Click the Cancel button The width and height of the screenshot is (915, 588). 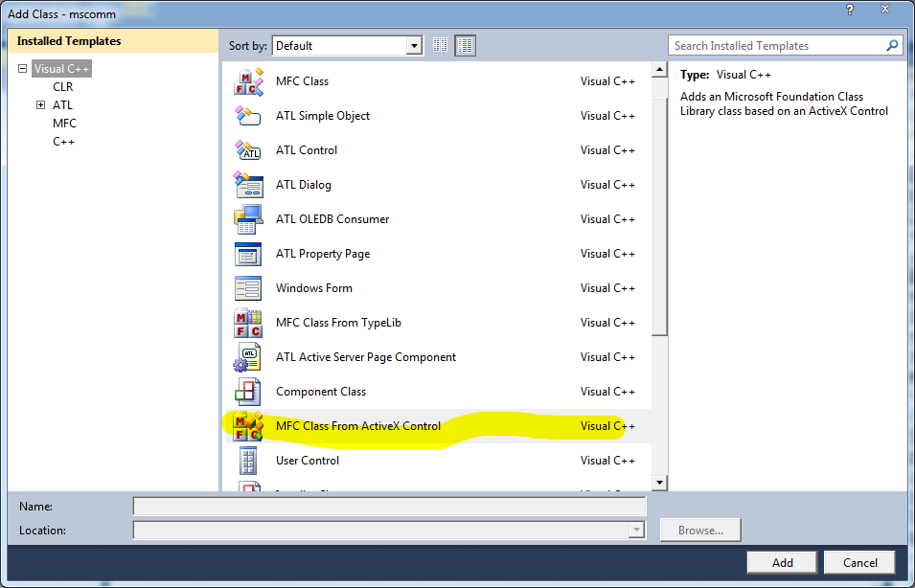tap(859, 562)
